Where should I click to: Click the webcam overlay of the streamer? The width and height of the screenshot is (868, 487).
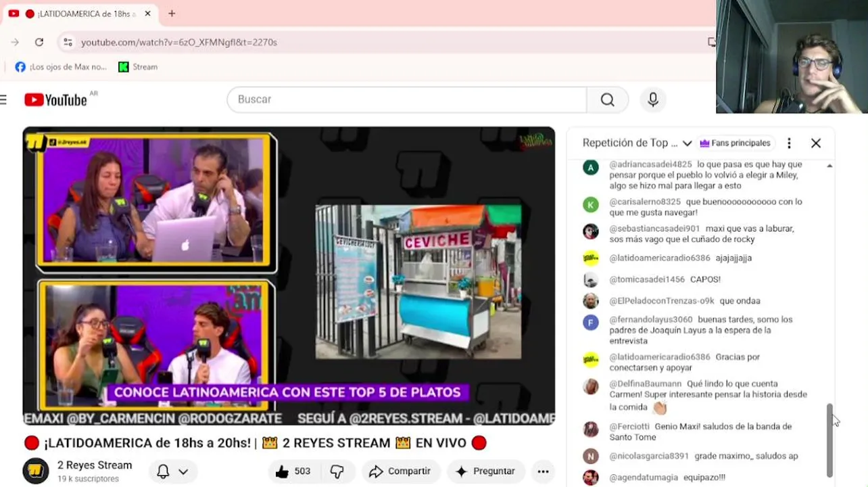click(x=792, y=57)
